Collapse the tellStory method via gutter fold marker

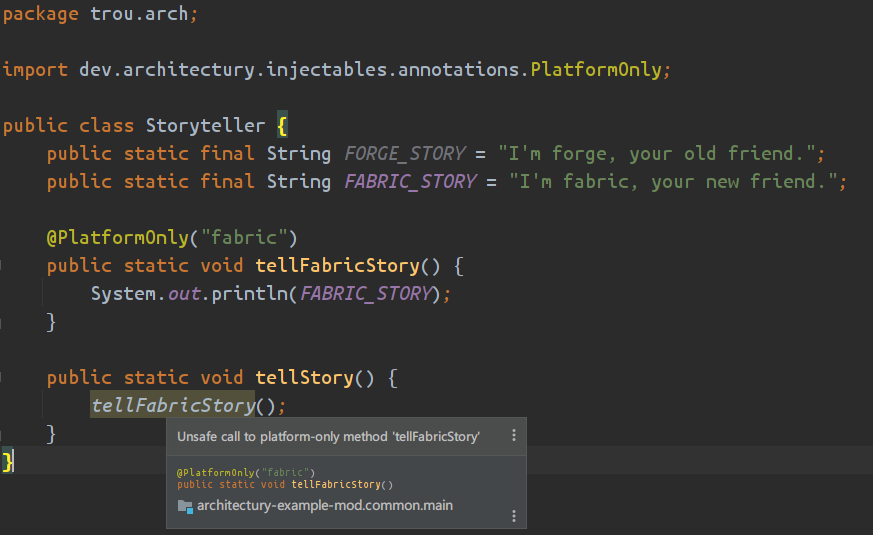[x=3, y=378]
